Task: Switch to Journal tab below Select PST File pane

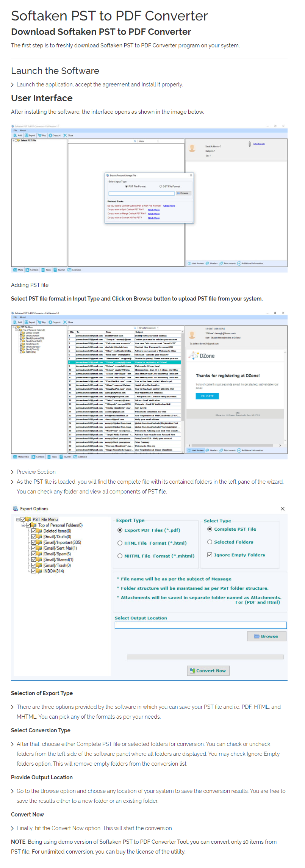Action: pos(59,270)
